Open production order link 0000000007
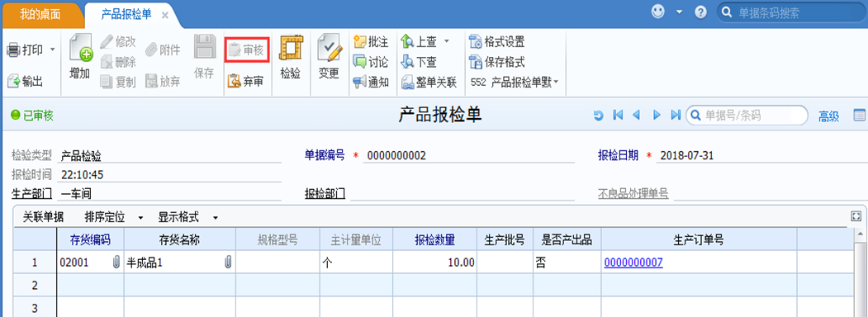The height and width of the screenshot is (317, 868). click(x=633, y=263)
